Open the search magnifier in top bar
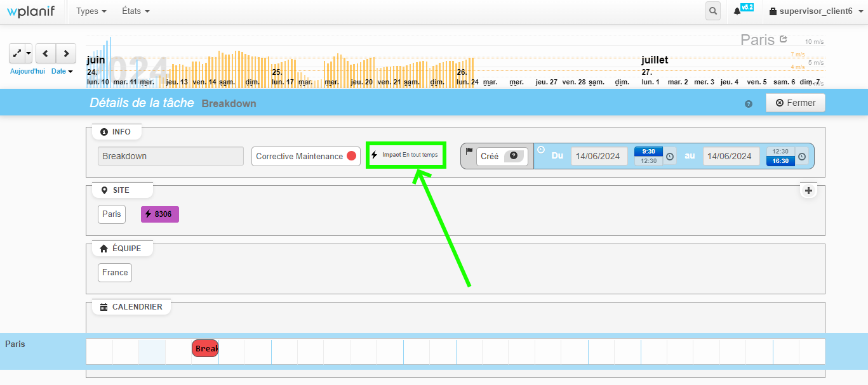Image resolution: width=868 pixels, height=385 pixels. 712,11
